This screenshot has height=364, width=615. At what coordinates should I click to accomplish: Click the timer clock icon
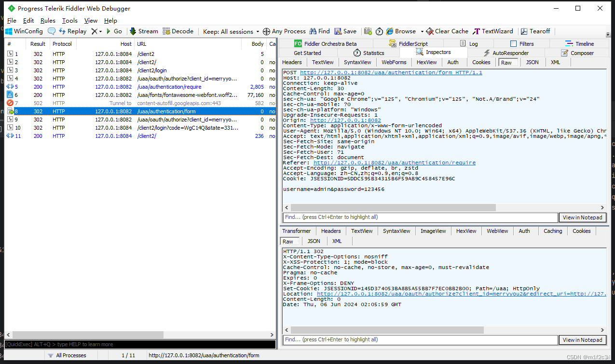tap(380, 31)
